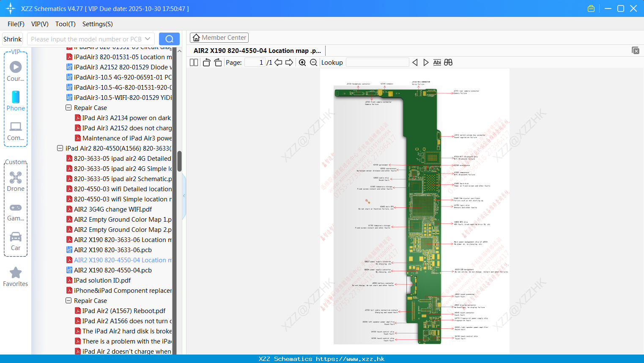Click the tree scrollbar up arrow
Screen dimensions: 644x363
click(179, 51)
